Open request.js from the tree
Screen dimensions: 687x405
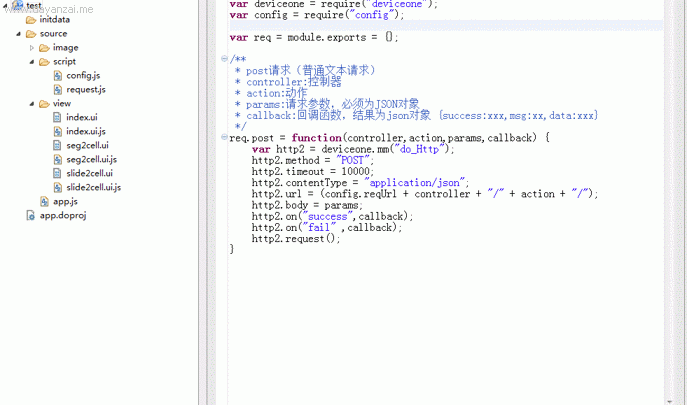[86, 90]
